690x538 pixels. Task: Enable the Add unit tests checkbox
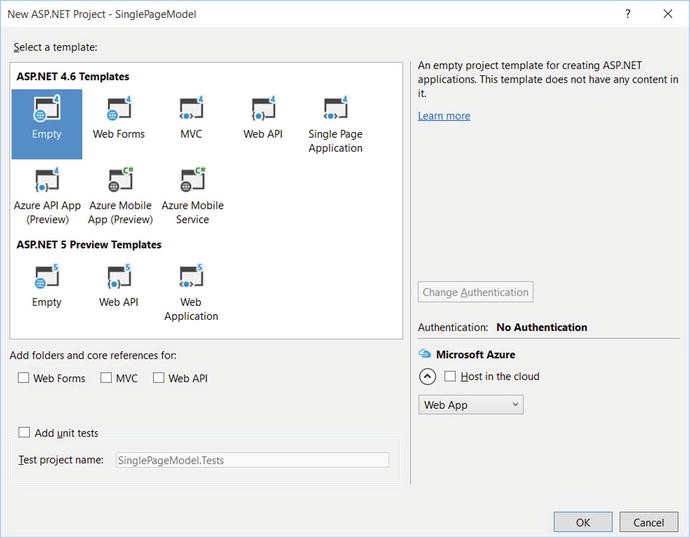(24, 432)
